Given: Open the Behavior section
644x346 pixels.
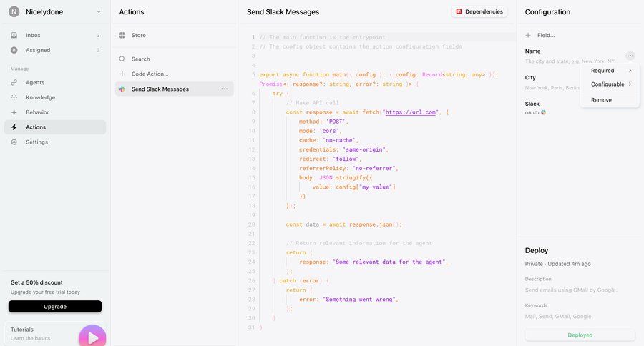Looking at the screenshot, I should (55, 112).
